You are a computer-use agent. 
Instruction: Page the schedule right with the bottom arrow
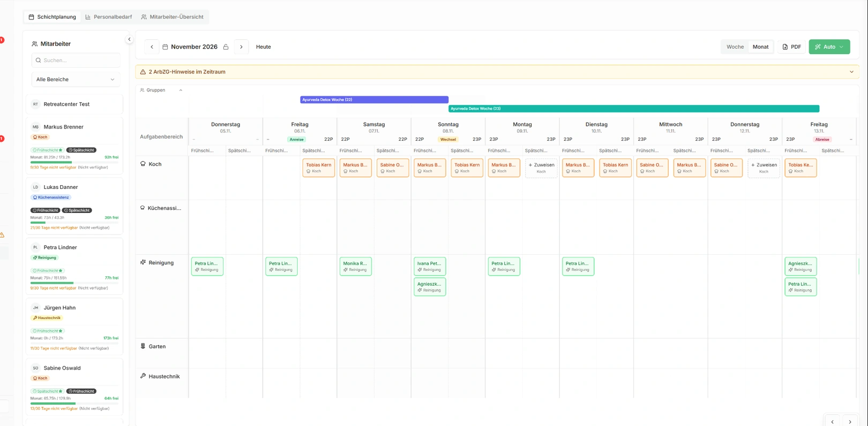tap(850, 421)
